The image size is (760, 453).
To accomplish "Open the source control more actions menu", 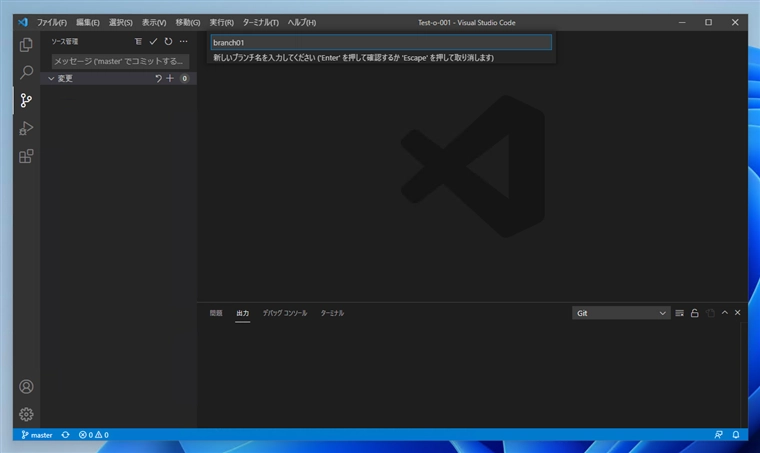I will tap(183, 42).
